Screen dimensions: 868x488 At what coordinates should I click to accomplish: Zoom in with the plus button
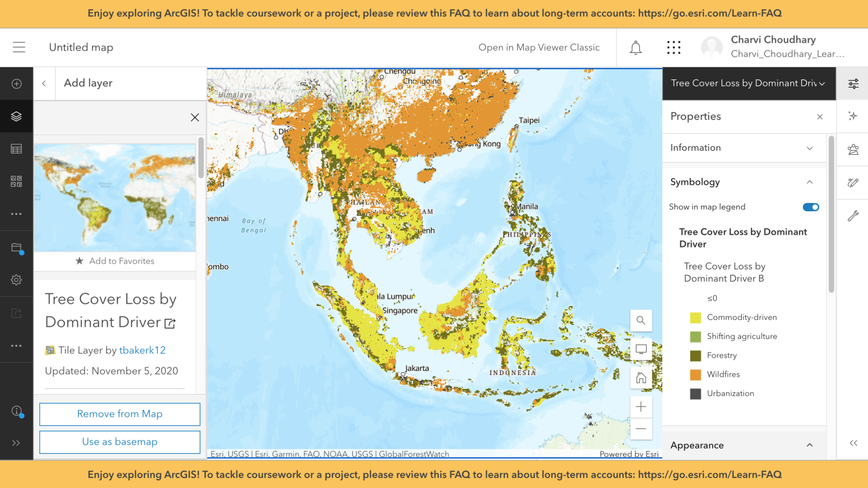tap(641, 407)
